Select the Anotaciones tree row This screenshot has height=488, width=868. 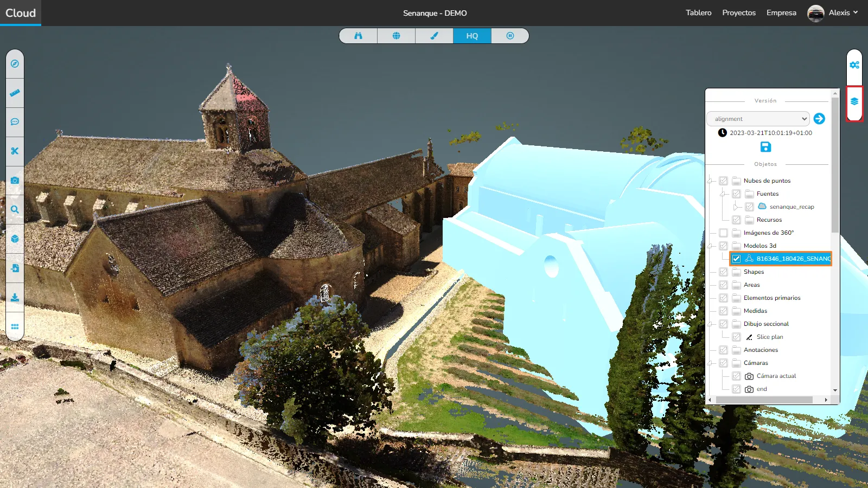point(761,350)
